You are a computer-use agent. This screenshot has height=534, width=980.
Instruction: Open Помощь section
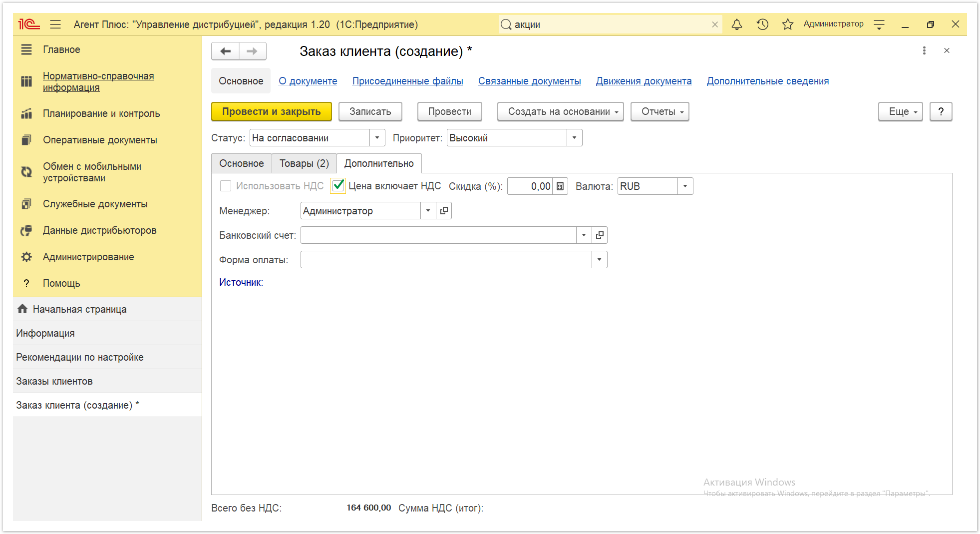pyautogui.click(x=107, y=283)
